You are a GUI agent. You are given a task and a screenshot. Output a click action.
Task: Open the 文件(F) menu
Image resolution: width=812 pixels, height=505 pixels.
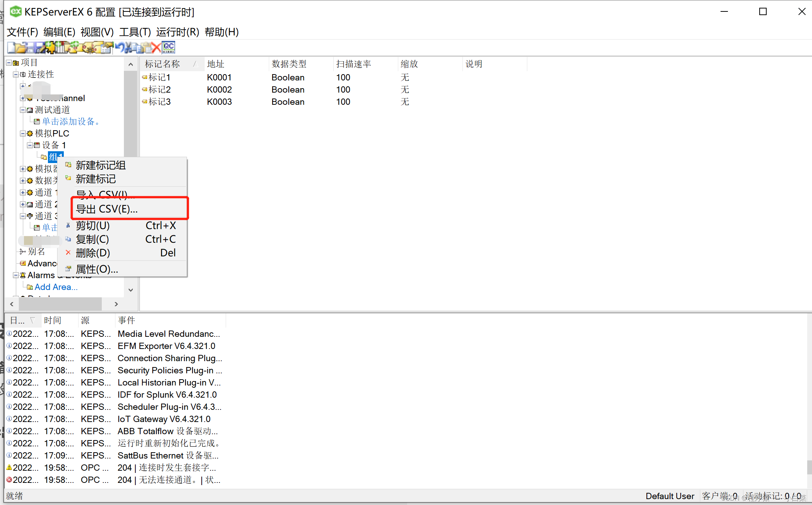22,32
